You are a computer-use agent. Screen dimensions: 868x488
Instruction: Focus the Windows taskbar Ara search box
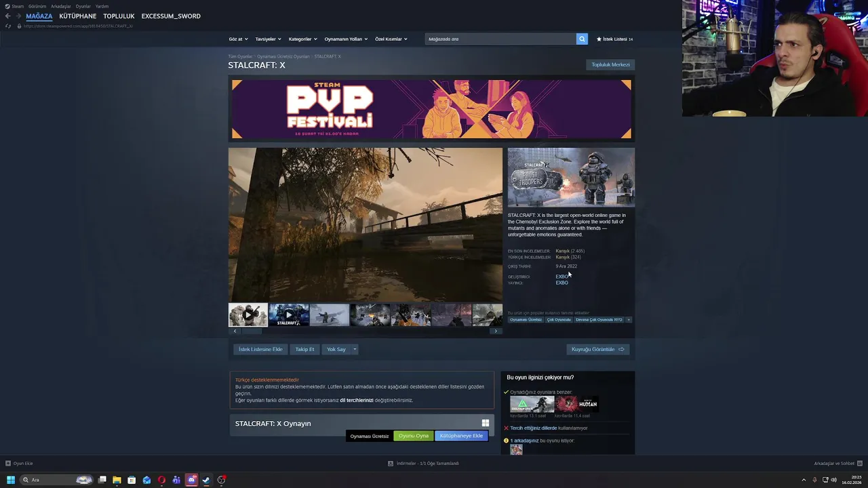coord(56,480)
